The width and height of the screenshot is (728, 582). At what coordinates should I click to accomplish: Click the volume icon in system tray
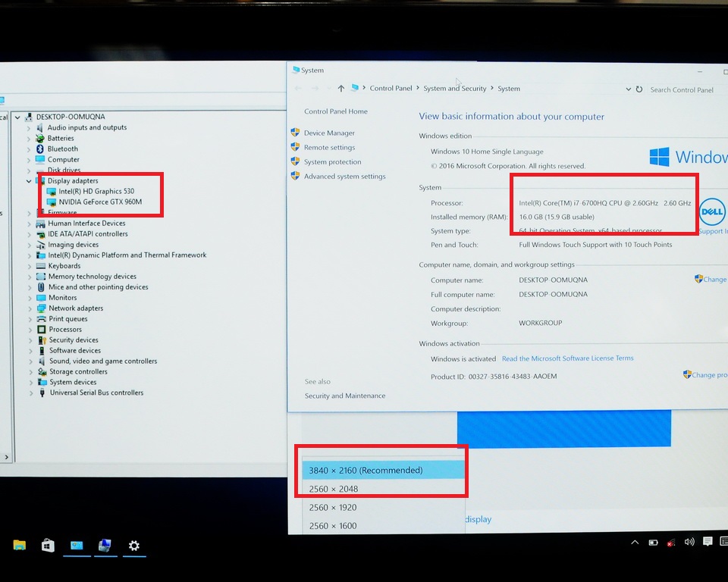(x=689, y=542)
